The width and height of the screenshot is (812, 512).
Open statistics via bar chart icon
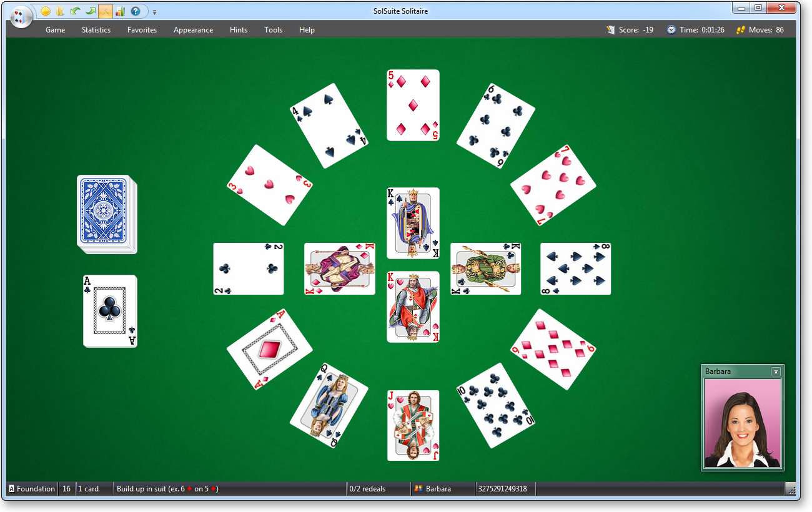tap(120, 11)
